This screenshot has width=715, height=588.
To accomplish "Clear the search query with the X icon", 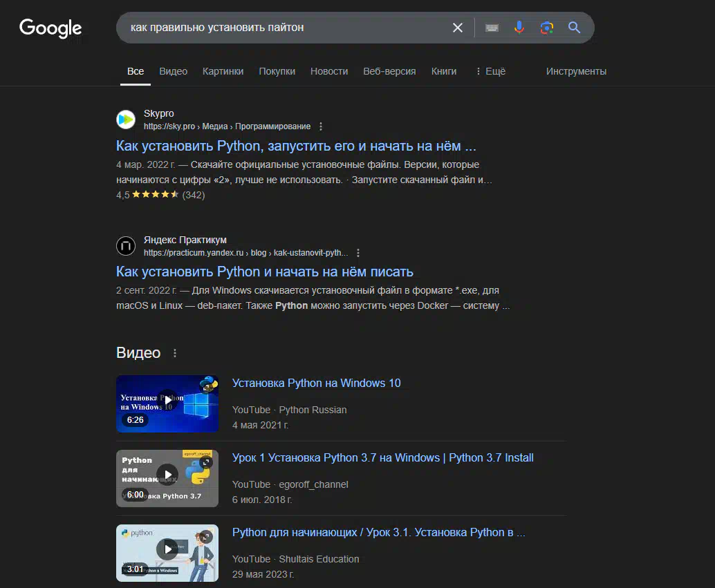I will coord(457,28).
